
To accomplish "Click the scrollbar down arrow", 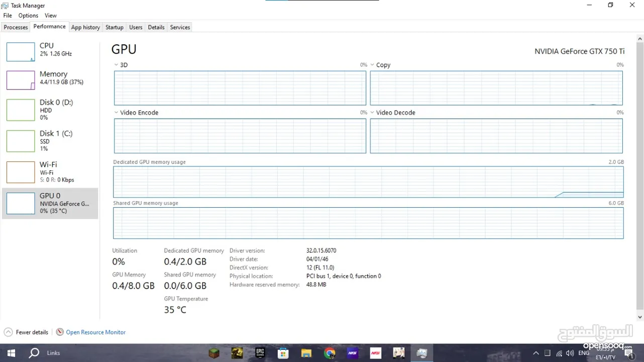I will coord(639,317).
